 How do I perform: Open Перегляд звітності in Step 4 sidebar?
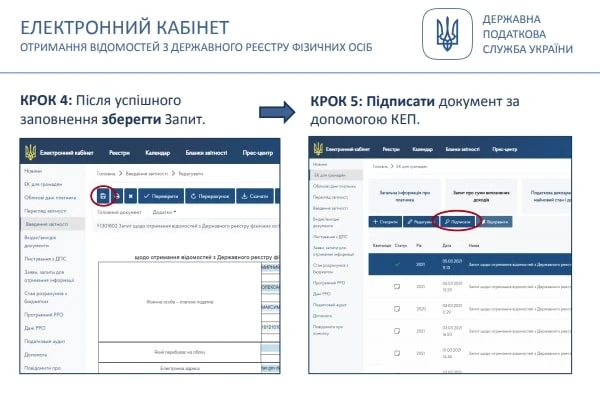pyautogui.click(x=45, y=211)
